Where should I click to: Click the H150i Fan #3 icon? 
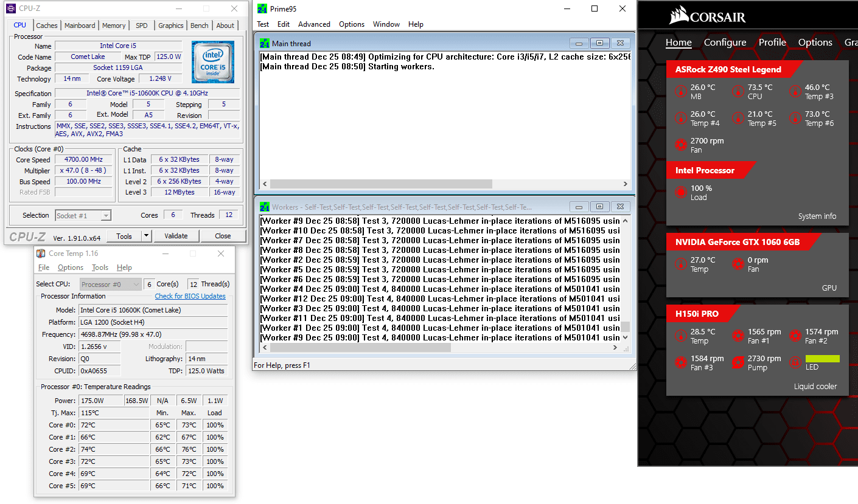click(x=681, y=362)
